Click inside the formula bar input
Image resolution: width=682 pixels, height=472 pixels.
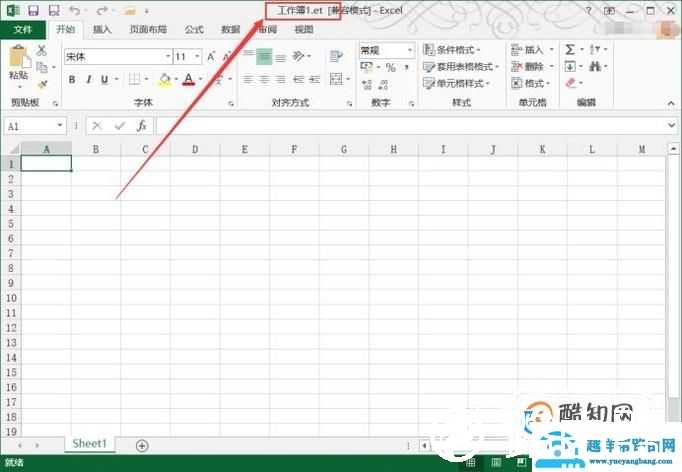click(x=411, y=126)
